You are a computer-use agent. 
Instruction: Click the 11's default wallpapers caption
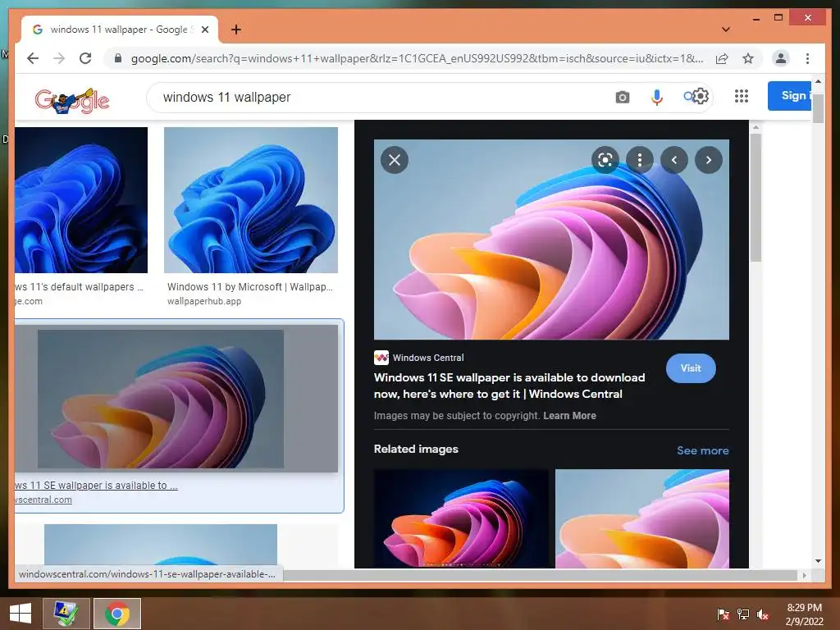tap(80, 287)
